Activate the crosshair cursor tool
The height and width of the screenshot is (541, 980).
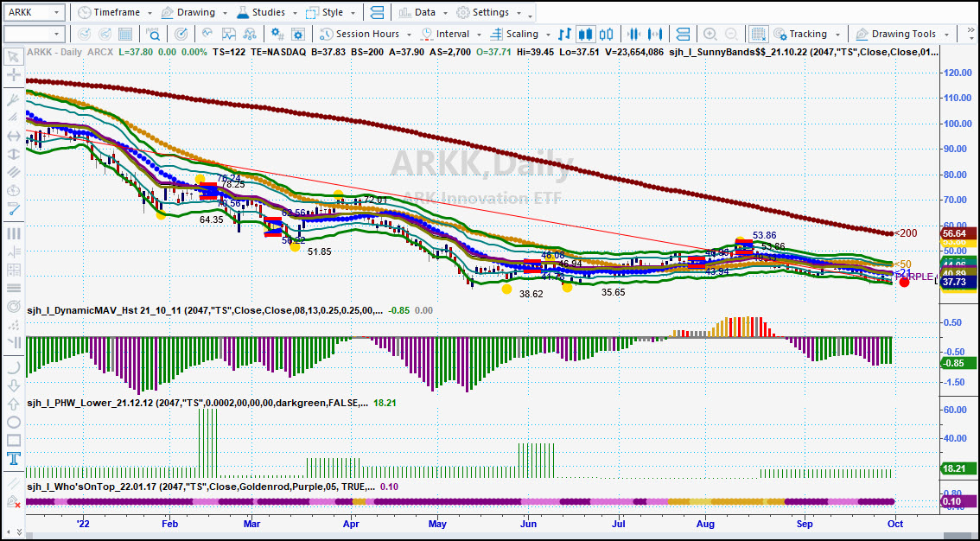coord(12,75)
